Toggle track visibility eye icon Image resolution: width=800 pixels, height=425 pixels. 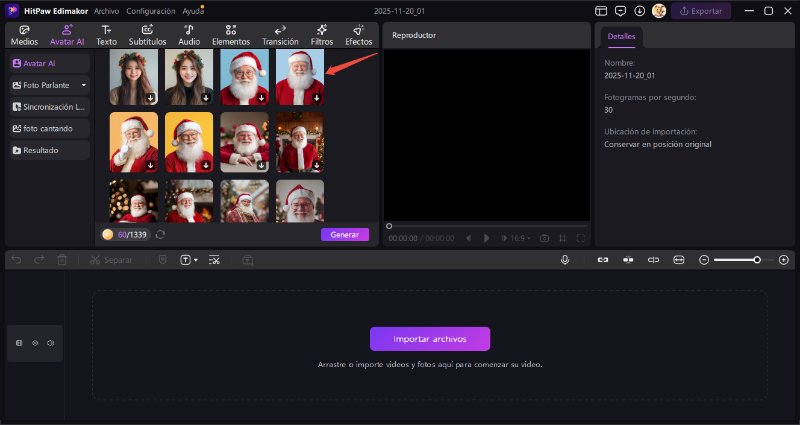(35, 343)
